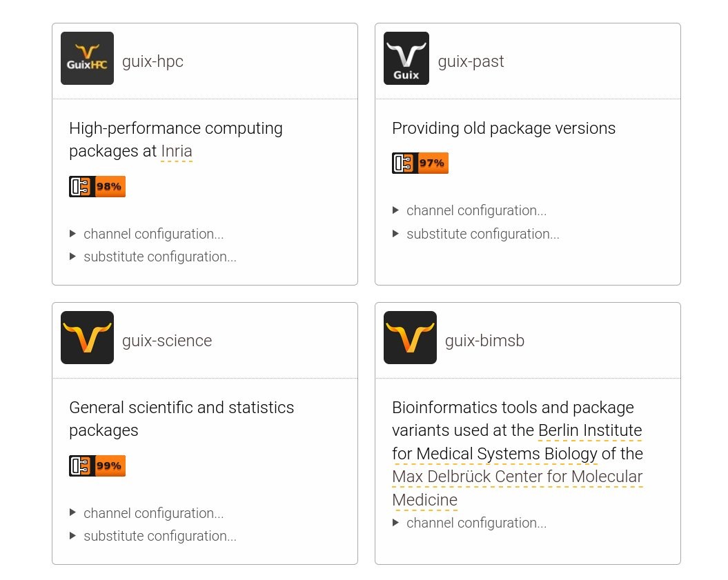Expand substitute configuration for guix-hpc
This screenshot has height=580, width=728.
[x=159, y=257]
